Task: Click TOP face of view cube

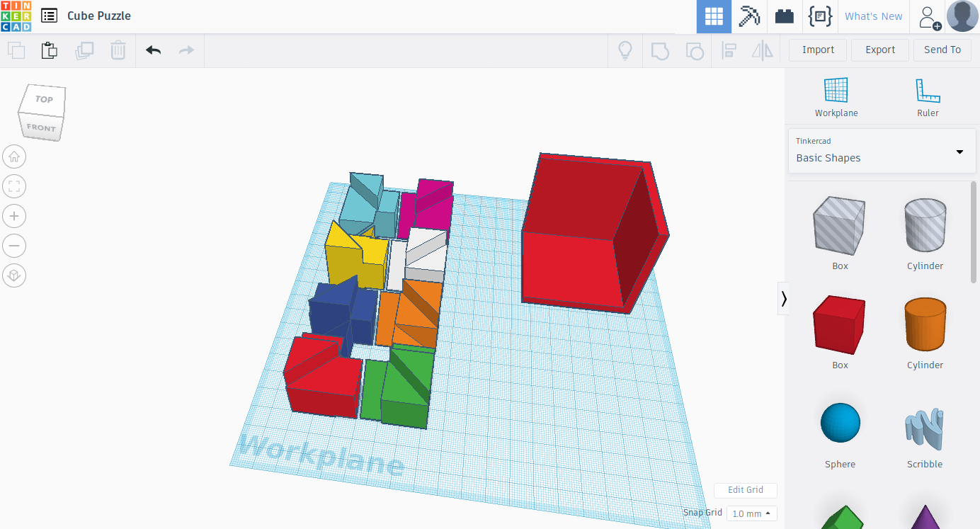Action: (x=45, y=100)
